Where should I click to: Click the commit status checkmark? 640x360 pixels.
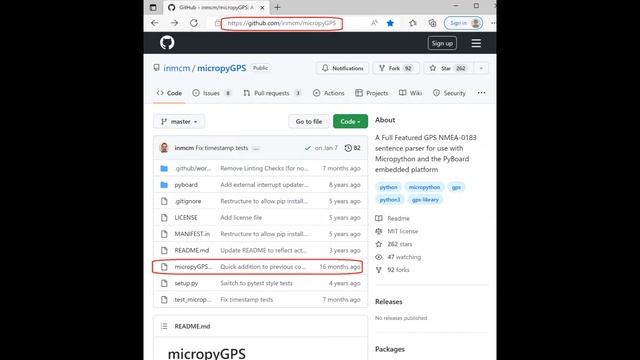[x=307, y=148]
